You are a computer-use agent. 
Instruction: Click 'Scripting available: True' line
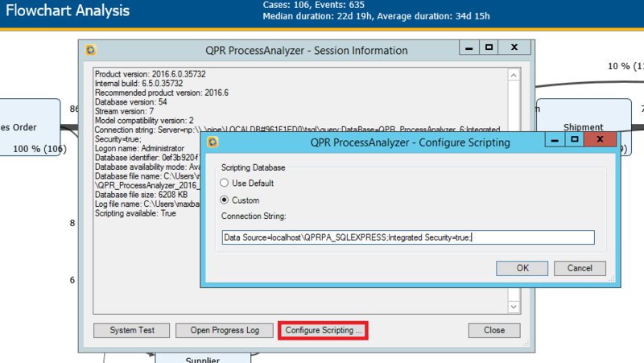click(135, 213)
